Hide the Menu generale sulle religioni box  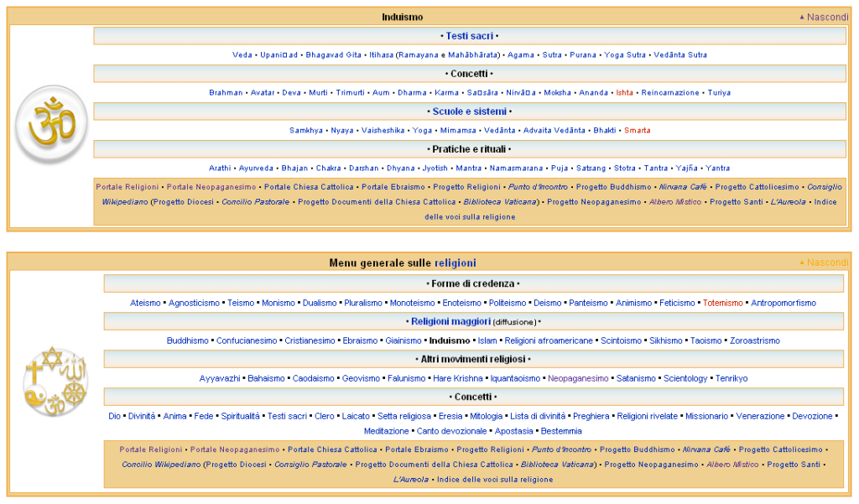coord(824,262)
